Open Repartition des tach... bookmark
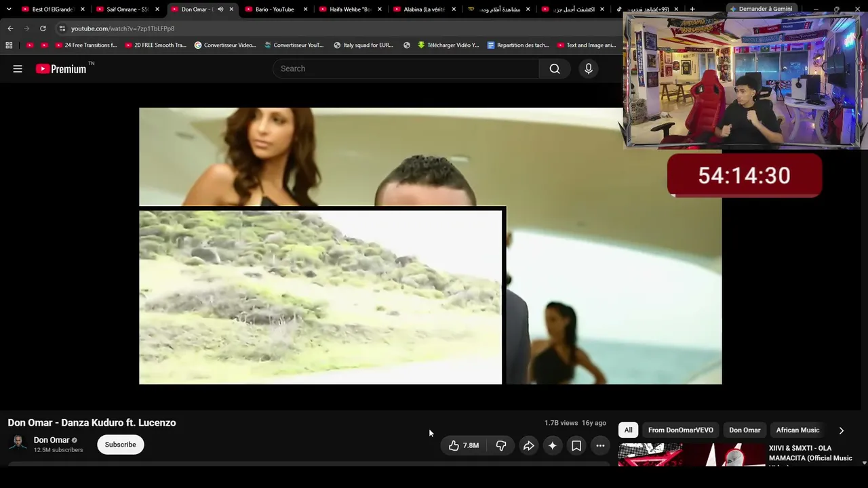Image resolution: width=868 pixels, height=488 pixels. [518, 45]
